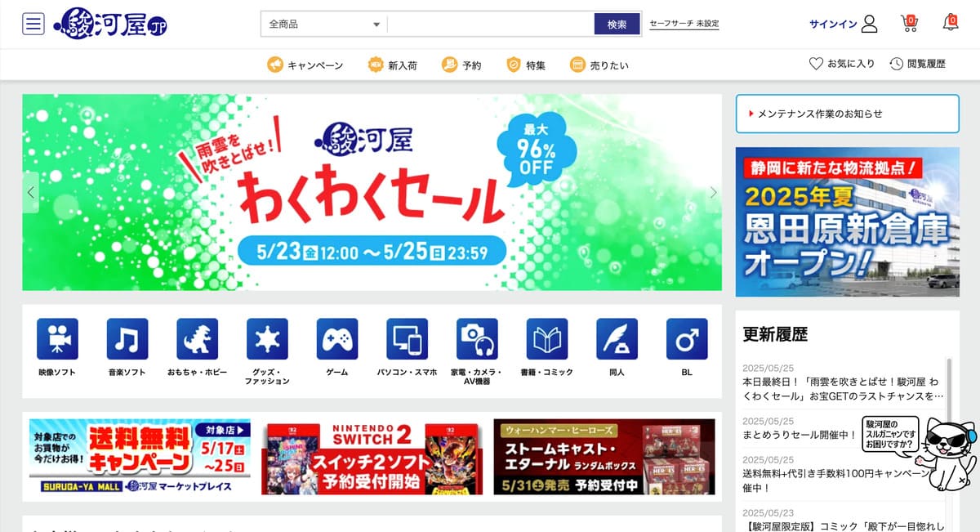Click the 特集 shield icon
The image size is (980, 532).
514,65
